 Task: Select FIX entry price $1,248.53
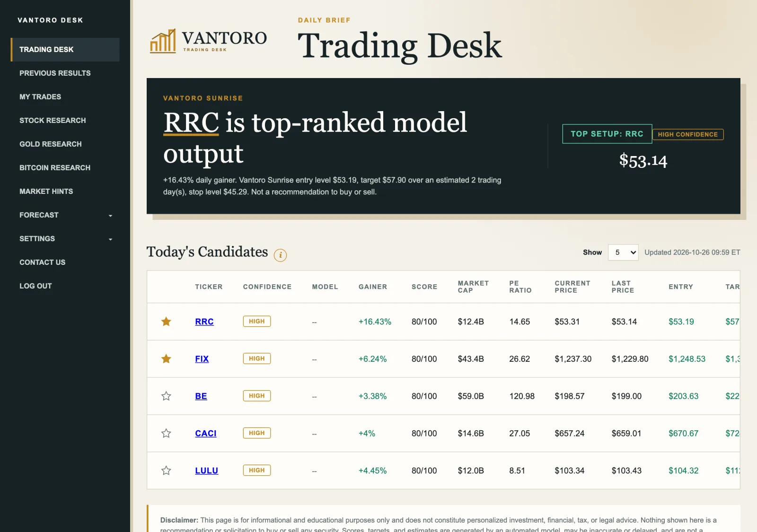(x=687, y=359)
